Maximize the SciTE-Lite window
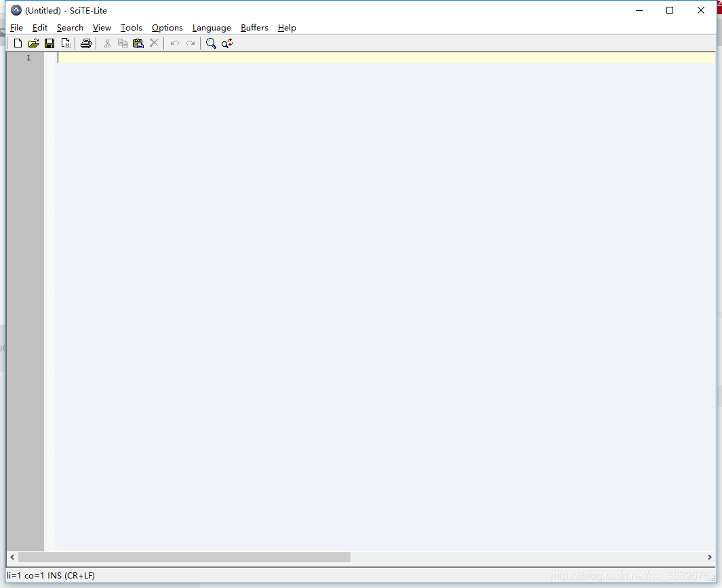 pos(670,10)
